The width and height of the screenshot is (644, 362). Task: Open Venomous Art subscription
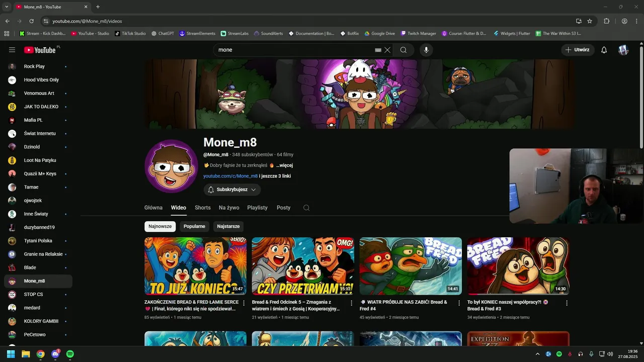click(x=38, y=93)
